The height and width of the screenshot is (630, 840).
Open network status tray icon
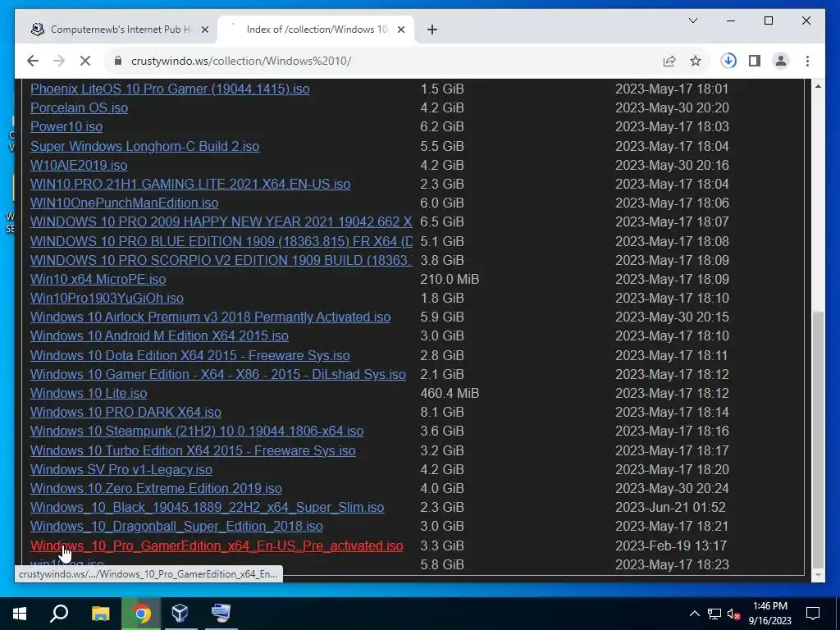[x=714, y=614]
